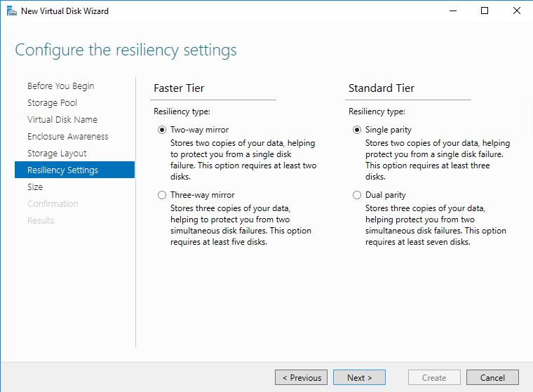Select the Resiliency Settings step

75,170
